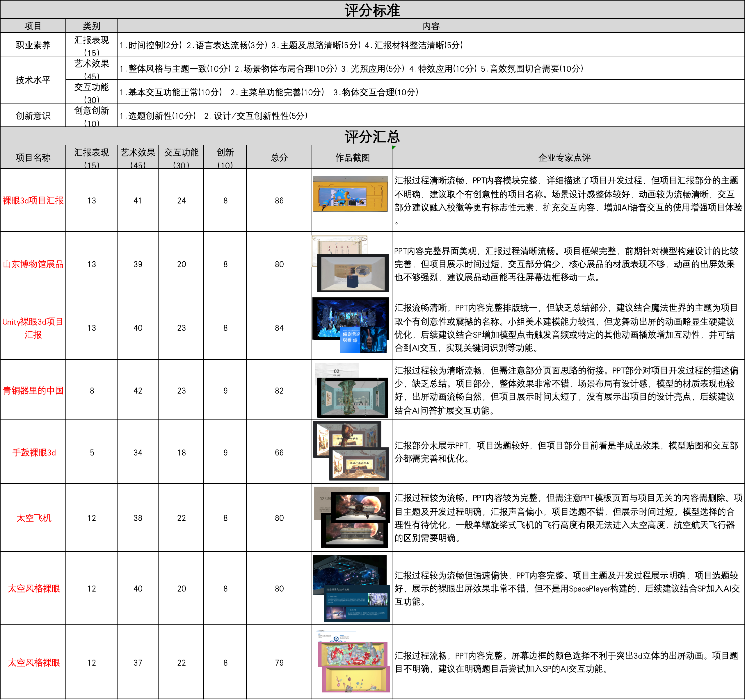Click the 技术水平 merged cell

[x=33, y=80]
